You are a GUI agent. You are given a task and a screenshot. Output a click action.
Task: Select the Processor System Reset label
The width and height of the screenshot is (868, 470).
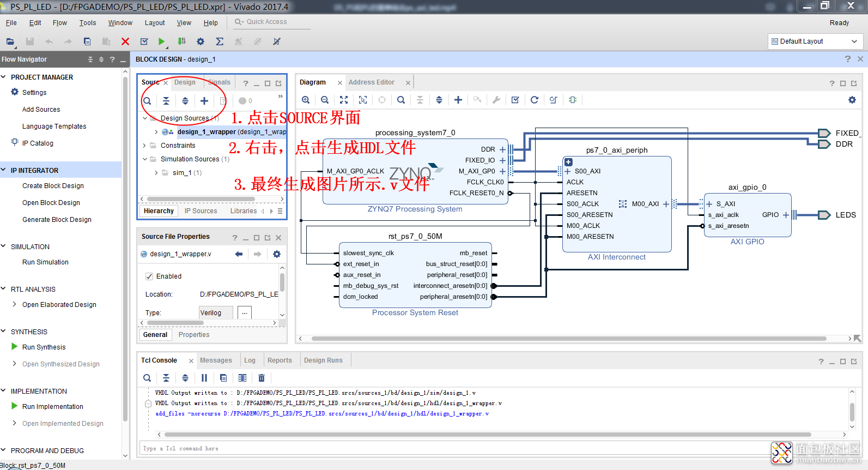[x=415, y=312]
